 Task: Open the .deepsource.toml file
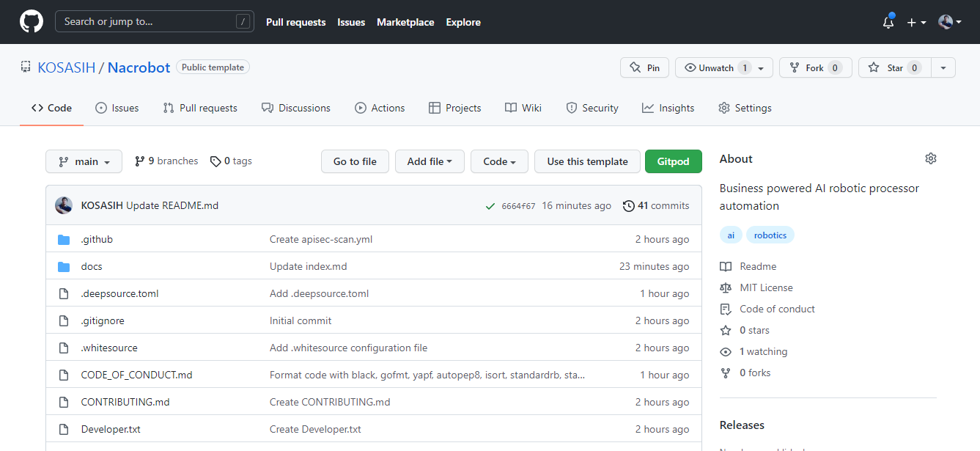tap(119, 293)
